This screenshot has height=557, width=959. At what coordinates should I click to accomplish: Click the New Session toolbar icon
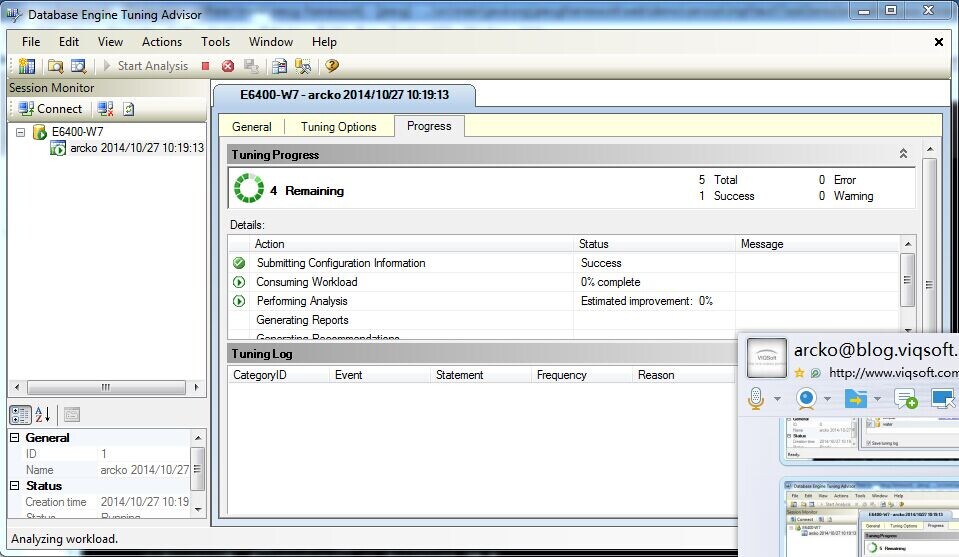tap(26, 65)
